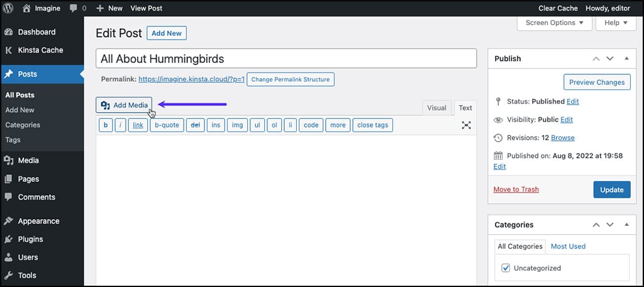Open the Appearance sidebar section
This screenshot has width=644, height=287.
(38, 221)
